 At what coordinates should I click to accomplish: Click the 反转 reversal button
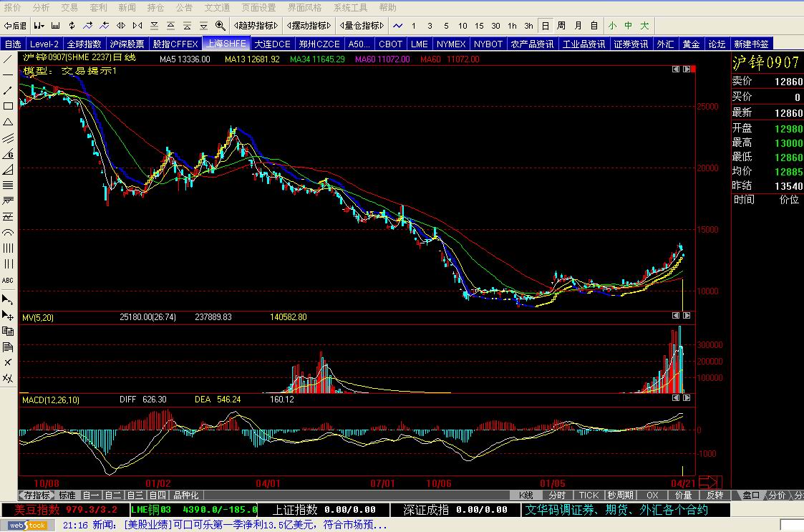(x=715, y=495)
